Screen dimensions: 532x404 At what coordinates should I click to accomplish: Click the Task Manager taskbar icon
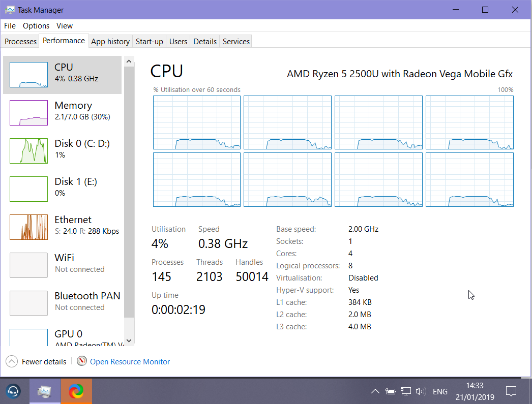pyautogui.click(x=45, y=391)
